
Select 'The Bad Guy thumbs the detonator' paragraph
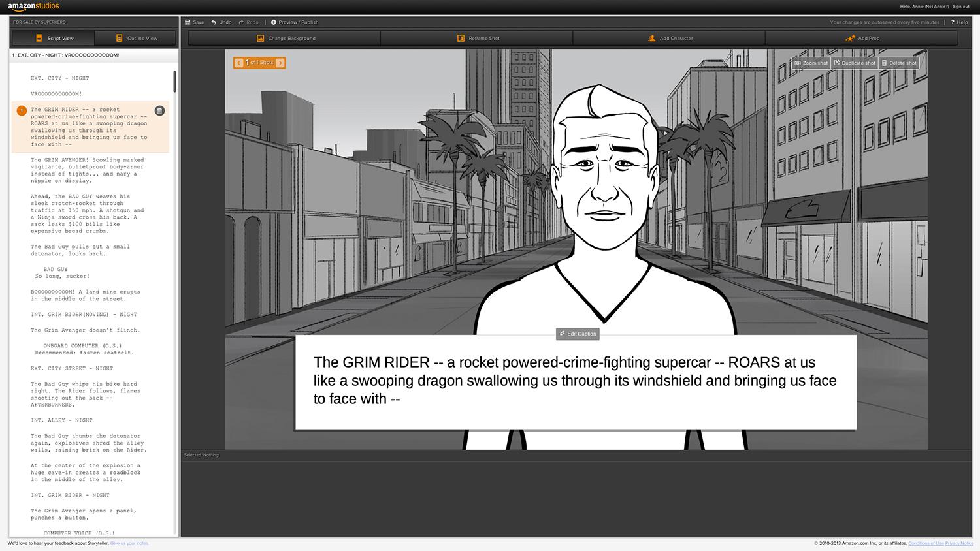88,443
